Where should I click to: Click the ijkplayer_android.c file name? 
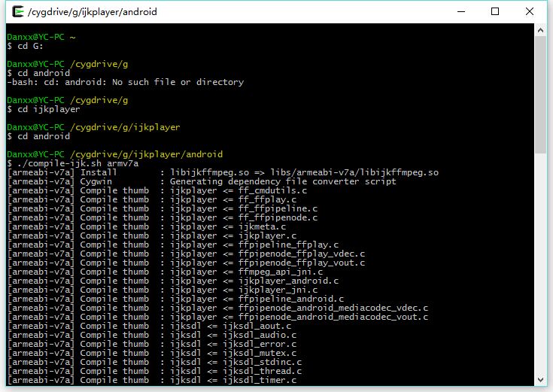(288, 281)
